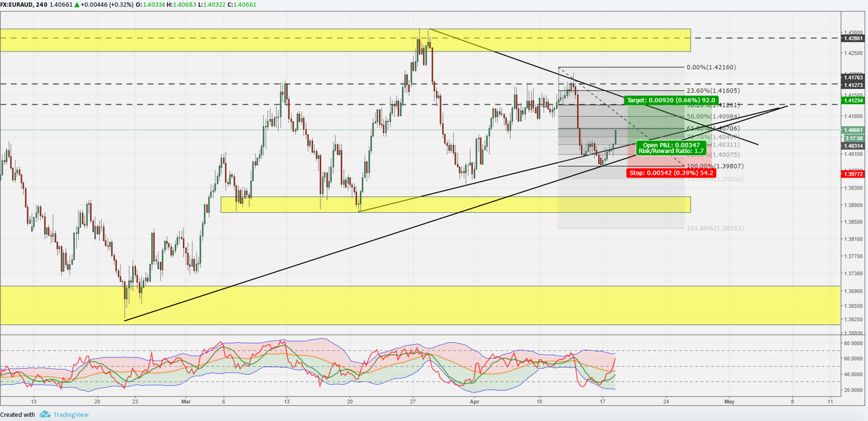Click the 1.40661 current price label
This screenshot has height=421, width=868.
pos(853,130)
